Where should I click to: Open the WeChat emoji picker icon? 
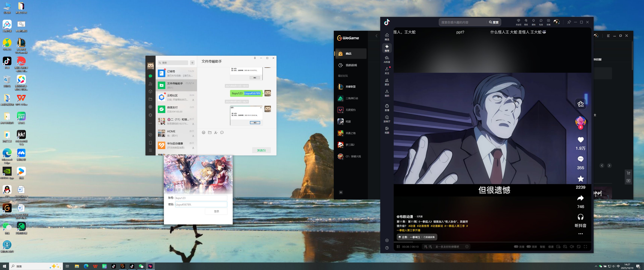(203, 133)
